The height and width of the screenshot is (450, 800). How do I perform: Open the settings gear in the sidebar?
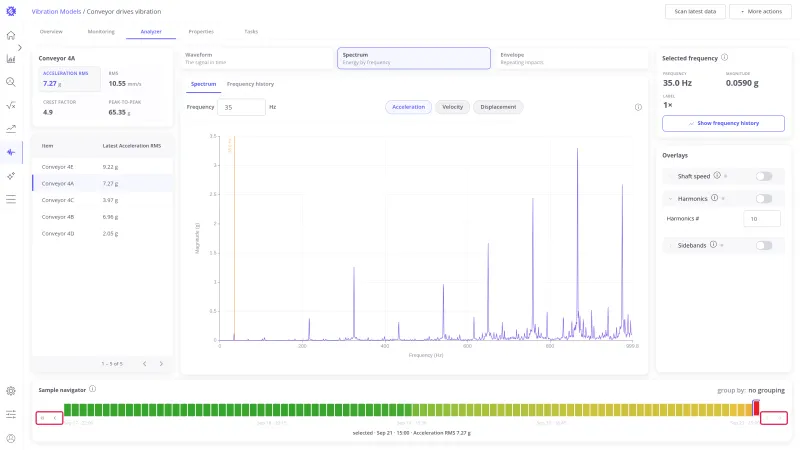(11, 391)
